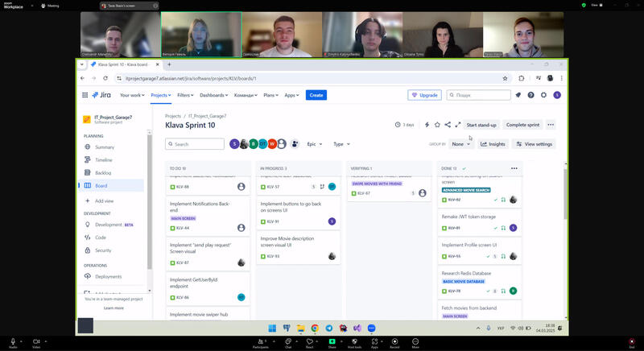
Task: Star the Klava Sprint 10 board
Action: [437, 125]
